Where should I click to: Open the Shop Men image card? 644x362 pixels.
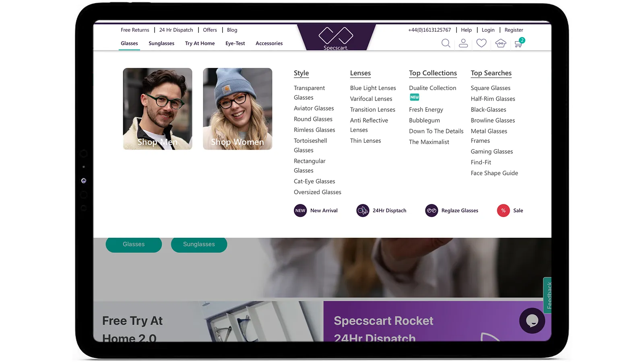click(157, 109)
